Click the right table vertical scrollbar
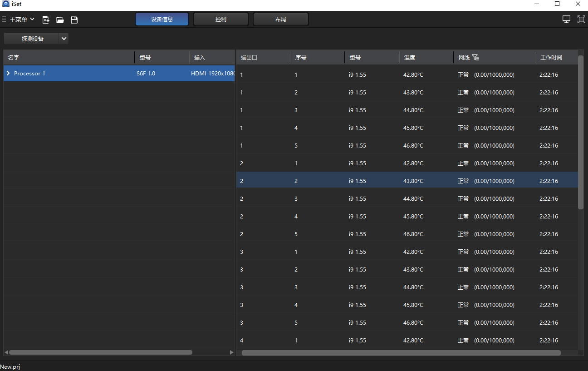This screenshot has width=588, height=371. (x=581, y=132)
